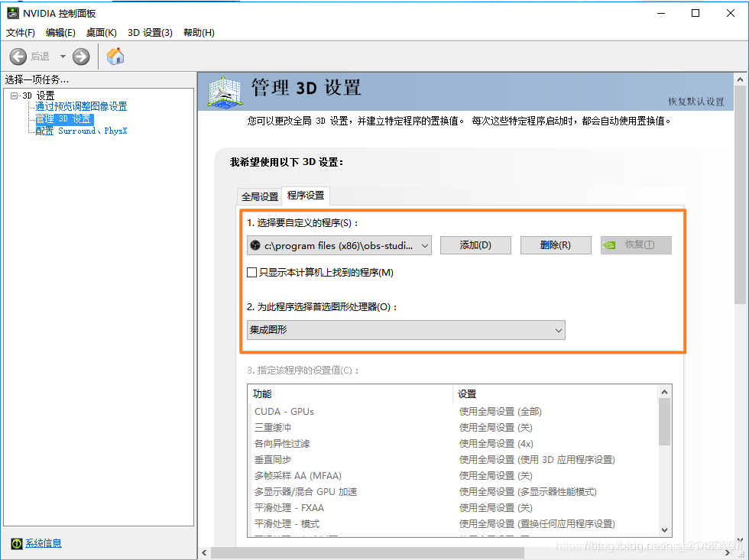This screenshot has height=560, width=749.
Task: Click 使用全局设置 (使用 3D 应用程序设置) value
Action: point(537,460)
